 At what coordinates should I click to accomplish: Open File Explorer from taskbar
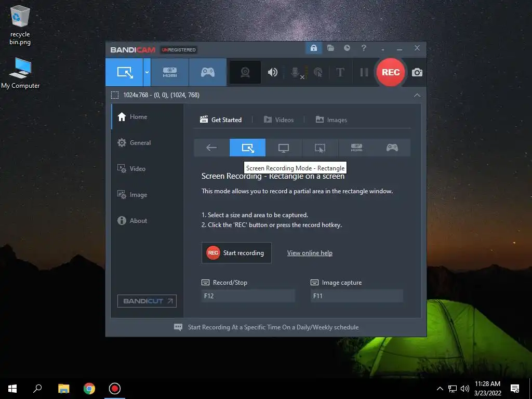point(63,389)
